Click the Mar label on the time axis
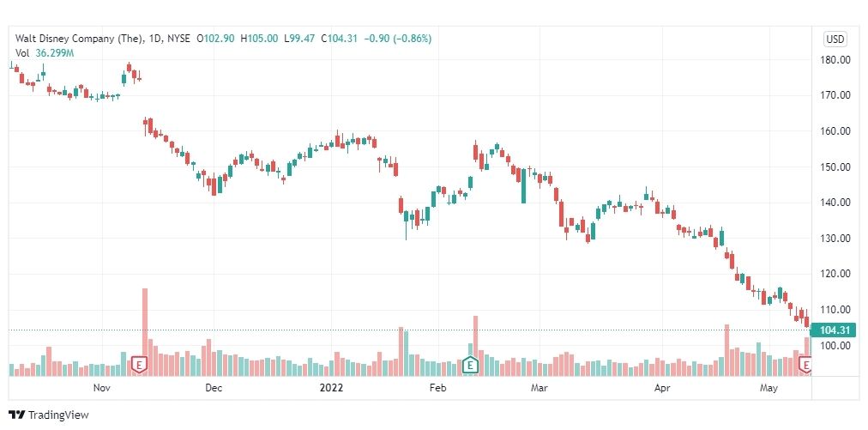868x430 pixels. (539, 388)
